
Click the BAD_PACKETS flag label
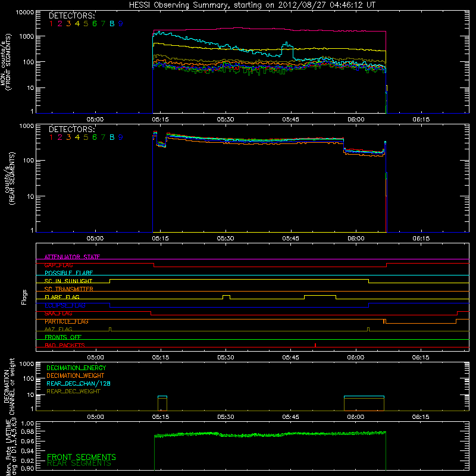[x=65, y=345]
